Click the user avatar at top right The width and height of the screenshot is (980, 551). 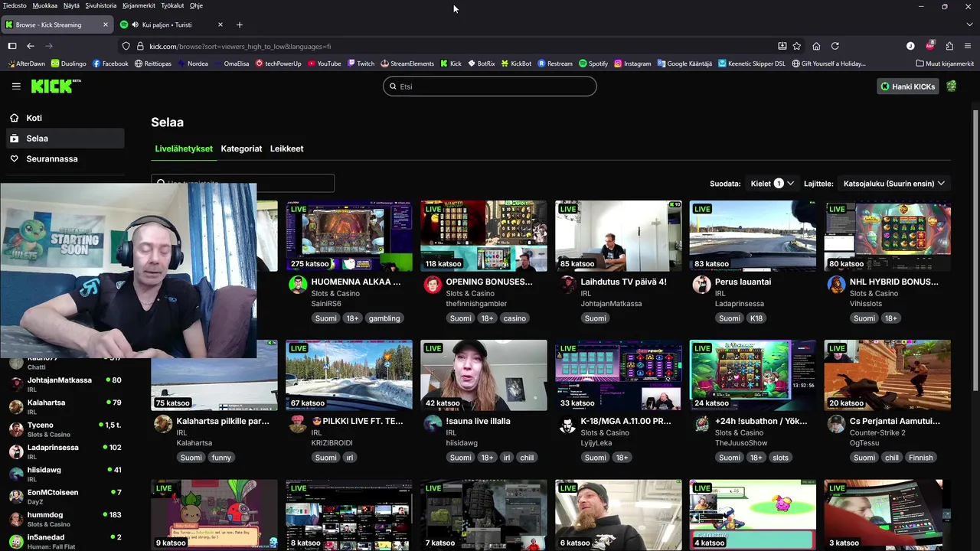pos(952,86)
